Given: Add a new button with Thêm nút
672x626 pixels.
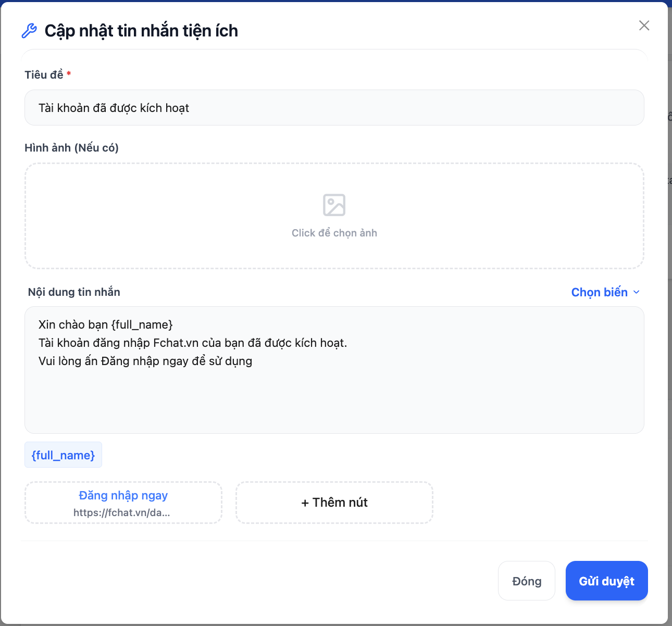Looking at the screenshot, I should [x=334, y=503].
